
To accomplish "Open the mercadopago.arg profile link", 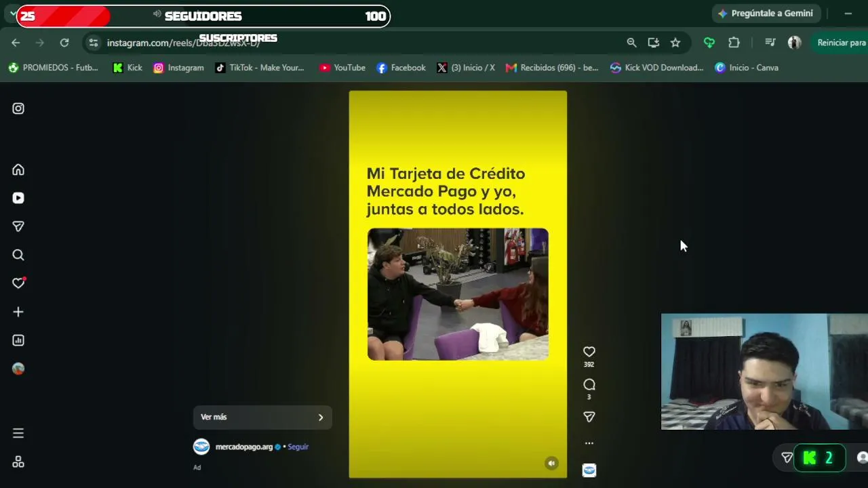I will tap(243, 447).
